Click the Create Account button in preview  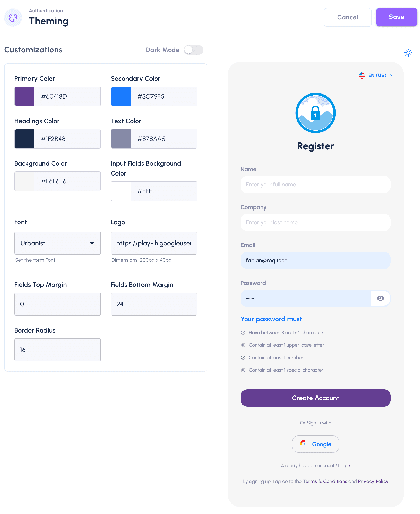click(315, 398)
